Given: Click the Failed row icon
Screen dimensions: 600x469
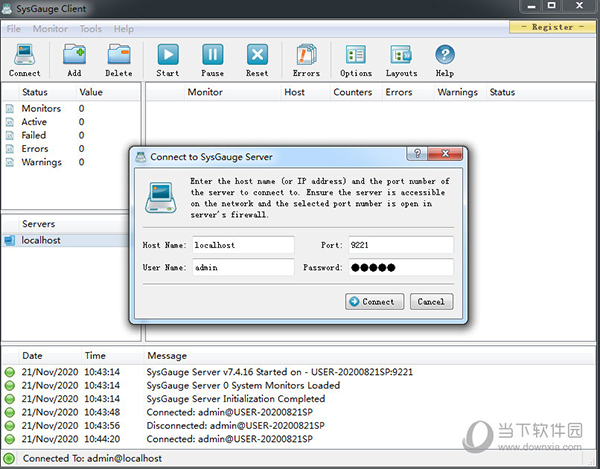Looking at the screenshot, I should click(10, 135).
